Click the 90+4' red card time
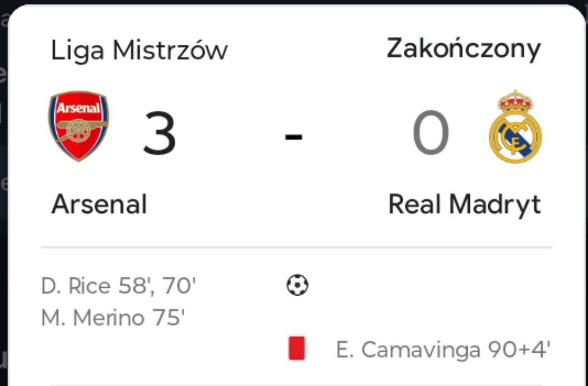The image size is (588, 386). [x=519, y=350]
